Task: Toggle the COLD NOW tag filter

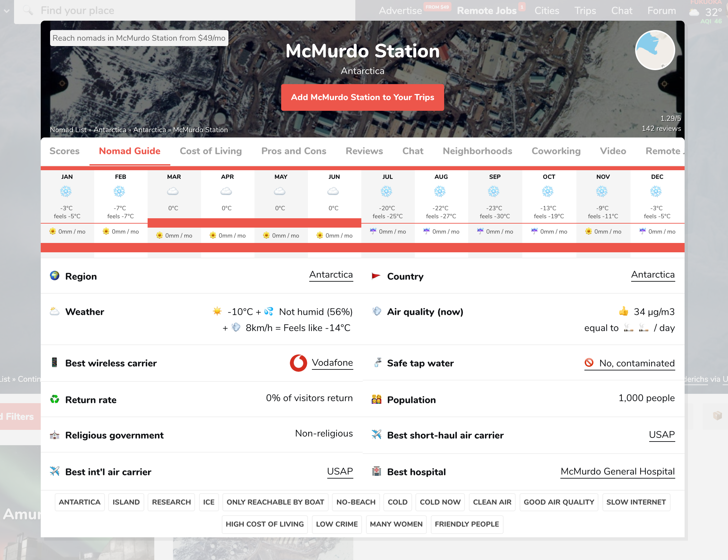Action: click(x=440, y=502)
